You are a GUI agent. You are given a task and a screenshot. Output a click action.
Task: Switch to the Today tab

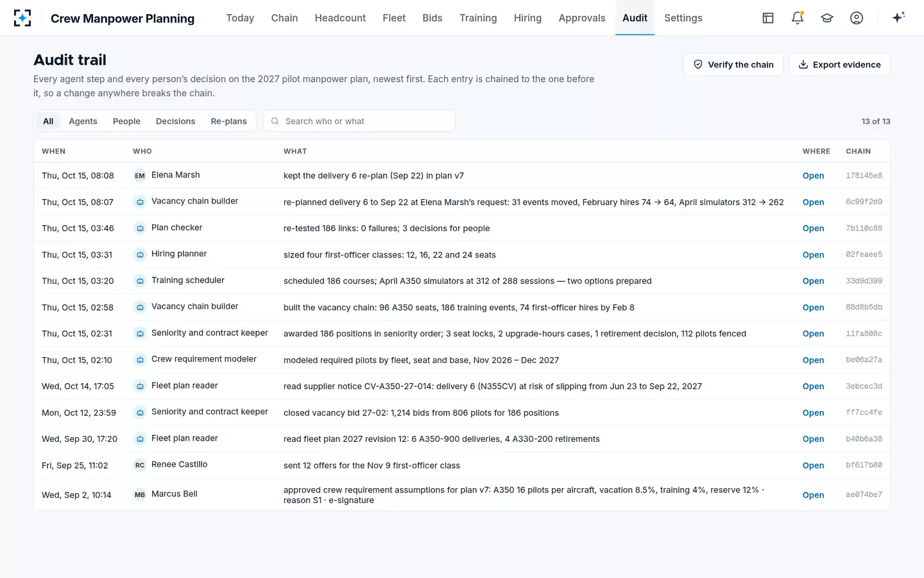(x=240, y=18)
